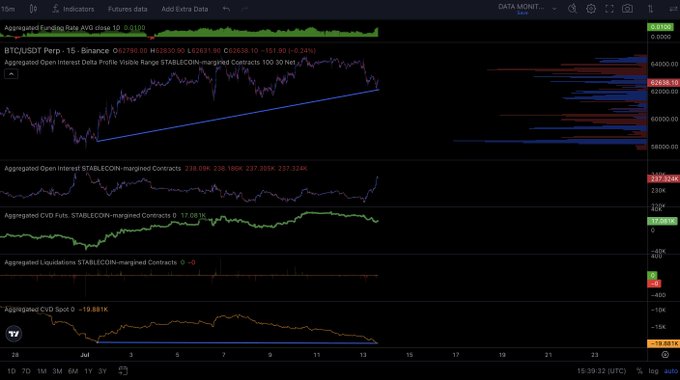Screen dimensions: 680x380
Task: Click the vertical arrows toolbar icon
Action: 651,9
